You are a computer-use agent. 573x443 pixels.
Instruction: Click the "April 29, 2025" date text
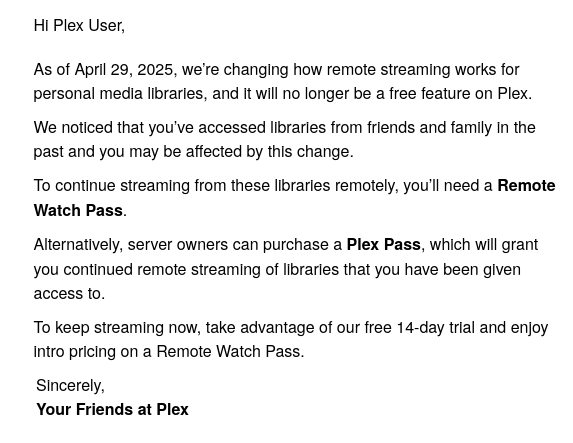[x=124, y=69]
